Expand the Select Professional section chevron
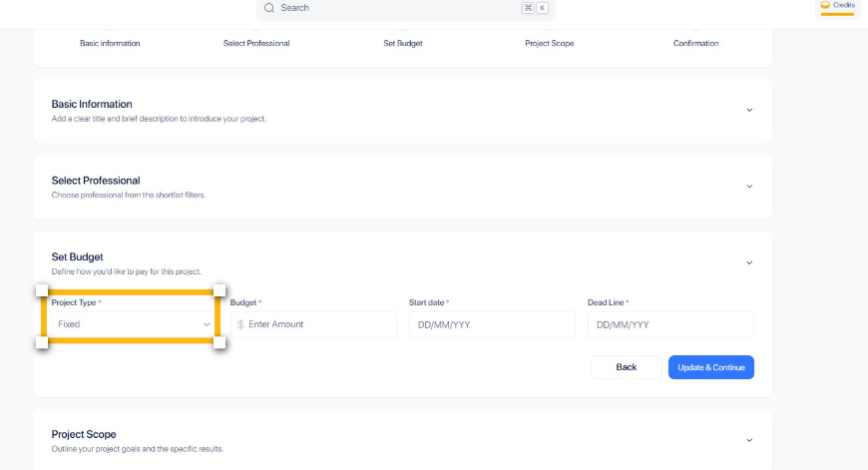868x470 pixels. tap(749, 187)
